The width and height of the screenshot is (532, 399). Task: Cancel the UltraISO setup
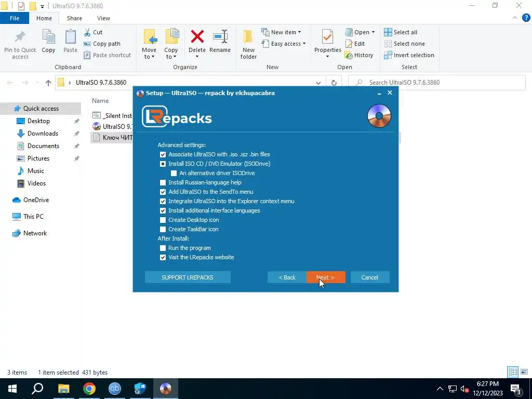[x=370, y=277]
